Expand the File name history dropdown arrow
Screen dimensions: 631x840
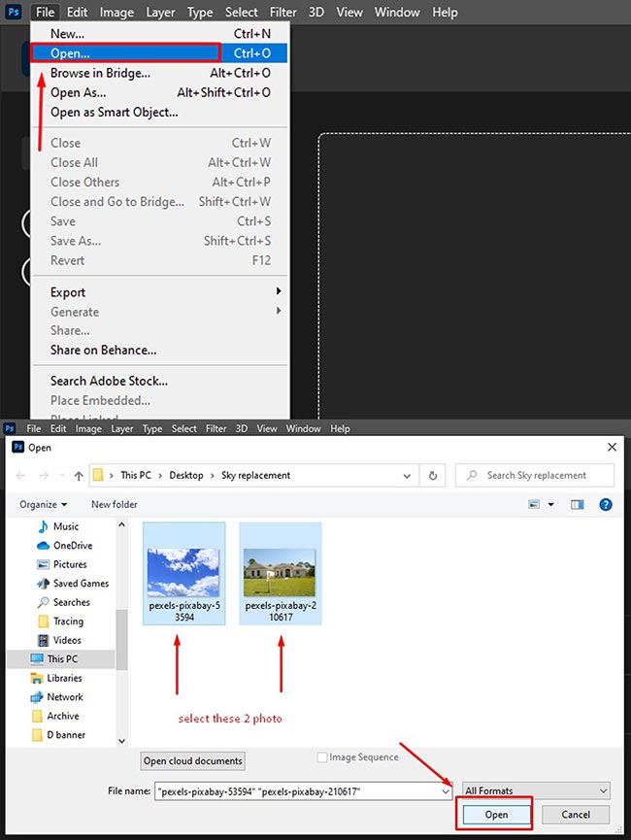click(x=446, y=791)
